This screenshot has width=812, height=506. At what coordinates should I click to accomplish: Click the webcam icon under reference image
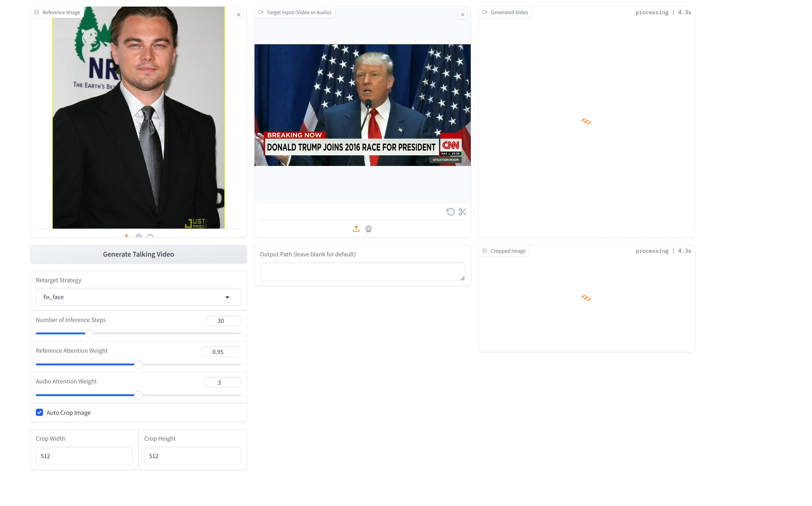(139, 236)
